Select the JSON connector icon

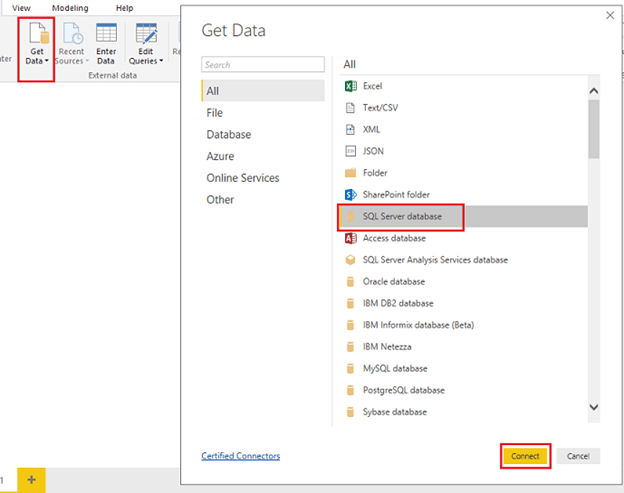coord(350,151)
